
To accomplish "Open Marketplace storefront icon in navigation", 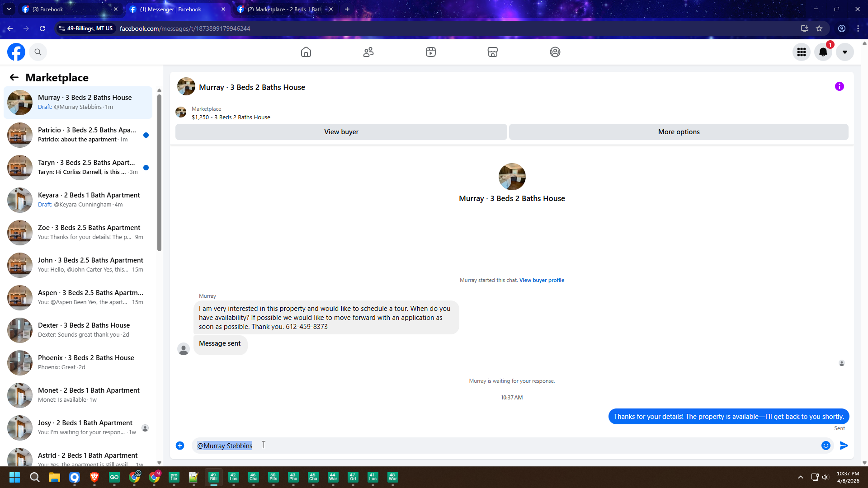I will [493, 52].
